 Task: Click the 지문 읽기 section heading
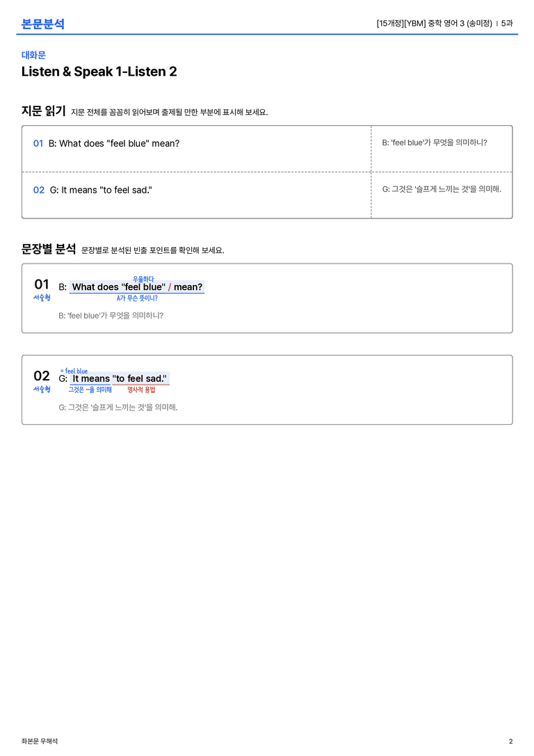click(43, 111)
